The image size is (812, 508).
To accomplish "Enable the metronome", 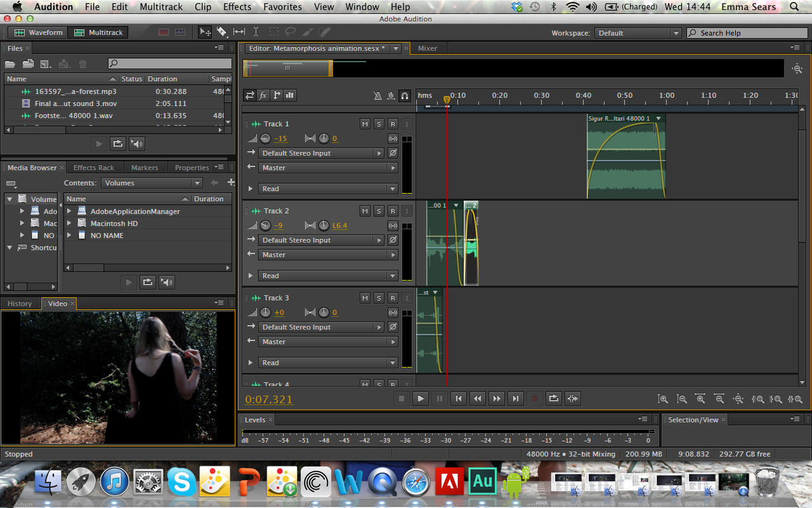I will pyautogui.click(x=378, y=95).
